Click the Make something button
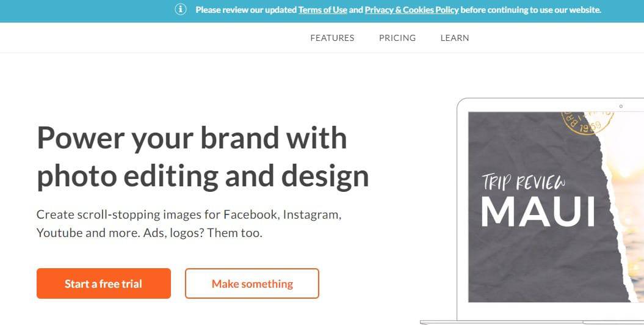This screenshot has width=644, height=325. click(x=252, y=284)
